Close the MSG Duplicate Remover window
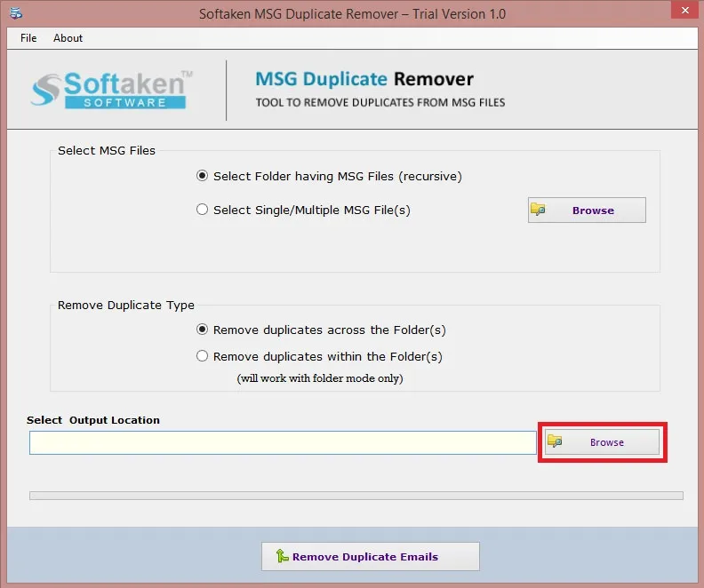 [684, 10]
